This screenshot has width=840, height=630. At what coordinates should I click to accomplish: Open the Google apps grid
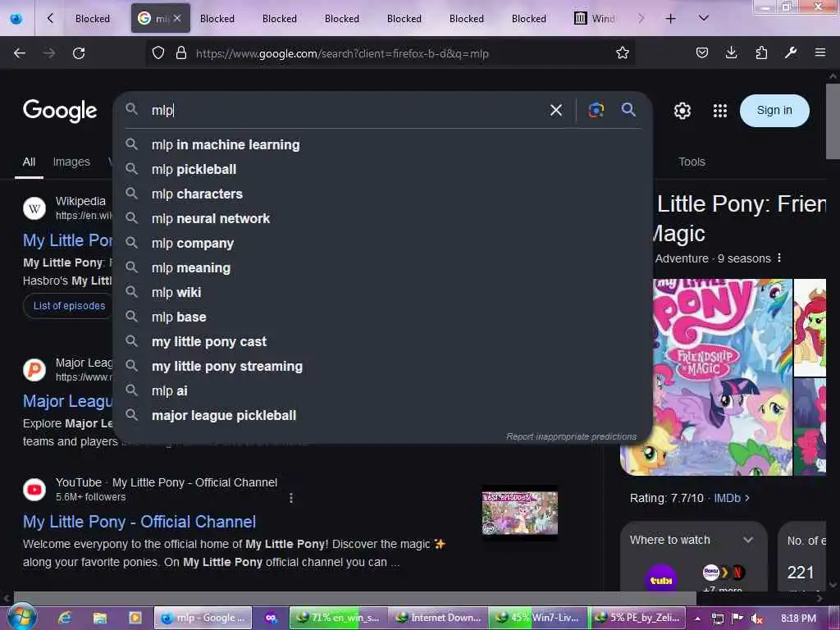click(720, 111)
